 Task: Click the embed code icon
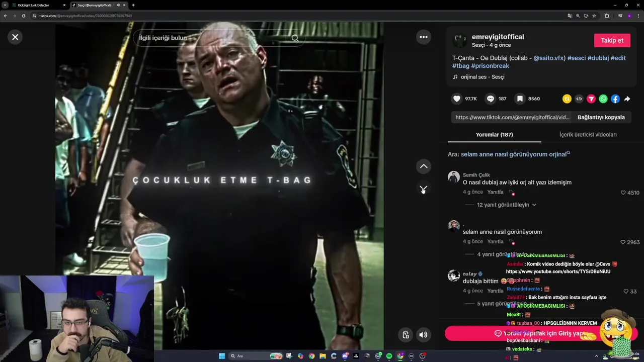coord(579,99)
